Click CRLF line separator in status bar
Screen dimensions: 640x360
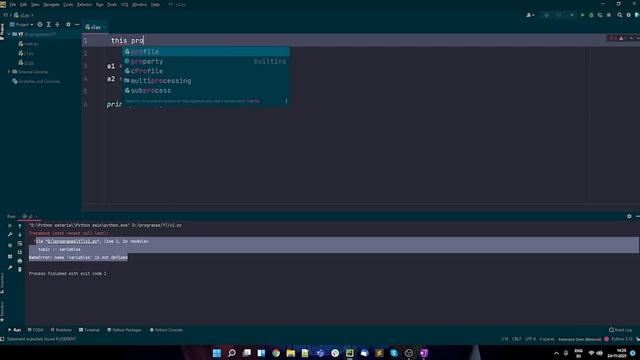[x=516, y=339]
